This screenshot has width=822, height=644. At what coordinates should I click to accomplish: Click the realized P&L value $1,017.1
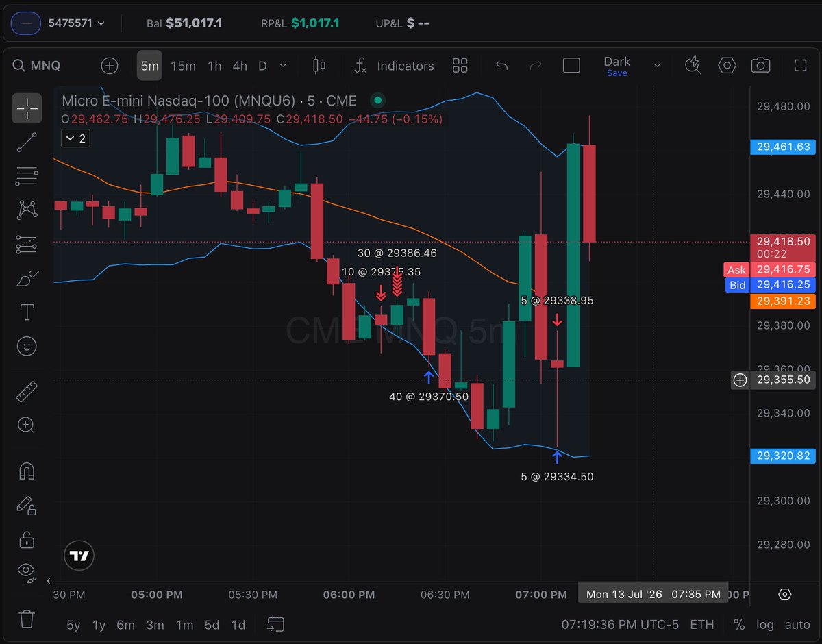314,23
